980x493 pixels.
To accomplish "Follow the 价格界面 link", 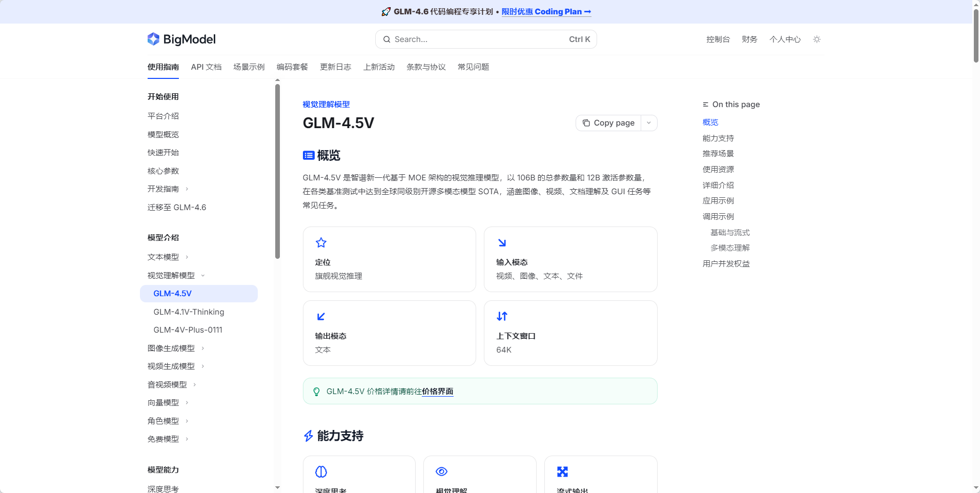I will click(438, 392).
